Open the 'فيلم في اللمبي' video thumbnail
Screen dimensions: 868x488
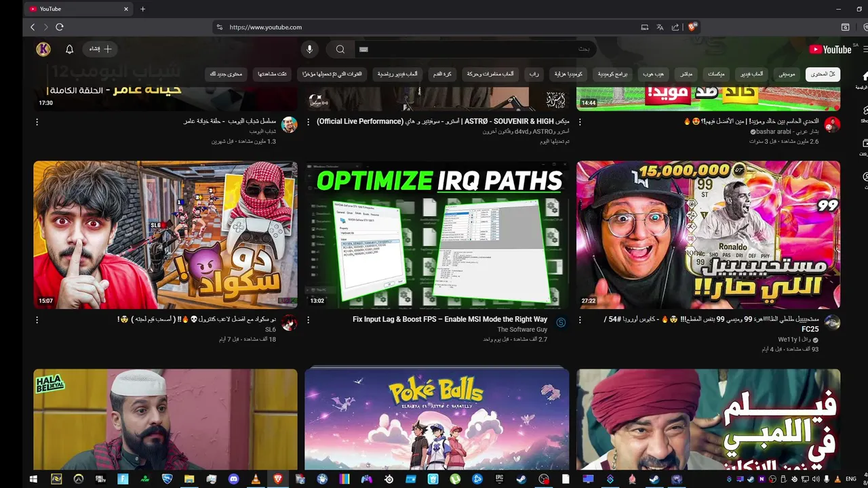708,419
